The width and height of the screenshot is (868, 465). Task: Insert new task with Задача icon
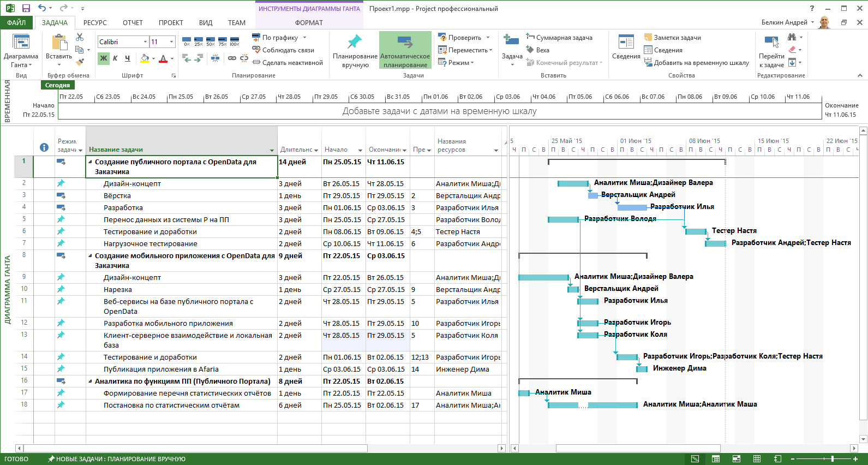click(512, 40)
